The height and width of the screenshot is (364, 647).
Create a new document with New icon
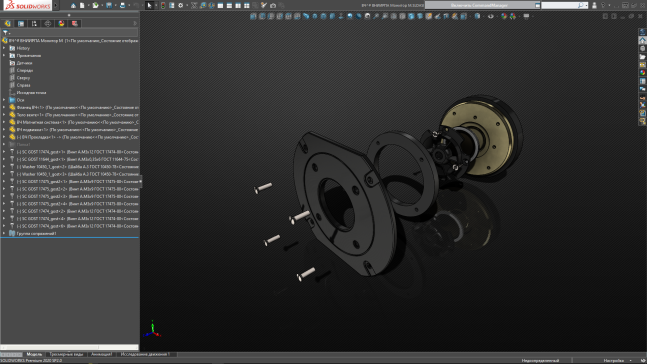[x=83, y=5]
